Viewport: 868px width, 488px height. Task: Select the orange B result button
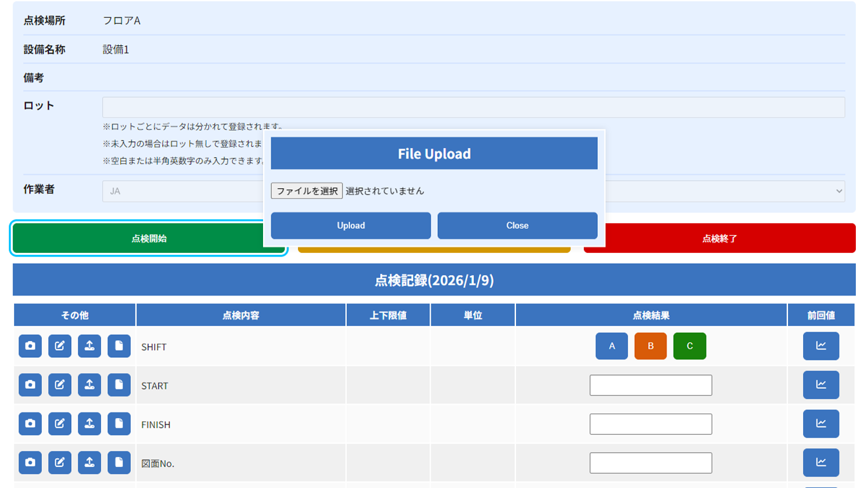pos(651,346)
